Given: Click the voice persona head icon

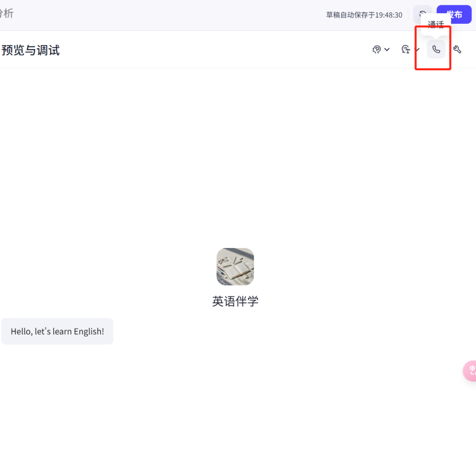Looking at the screenshot, I should (x=377, y=49).
